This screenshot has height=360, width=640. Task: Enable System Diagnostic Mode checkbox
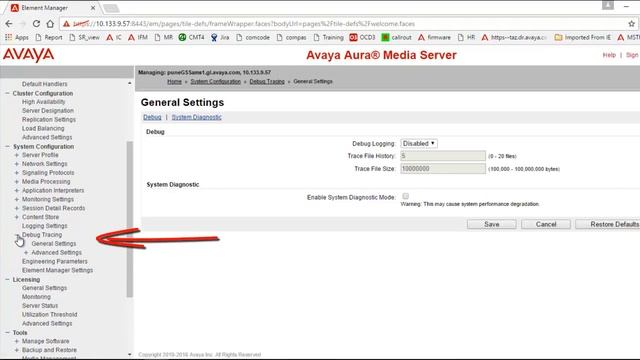(405, 196)
